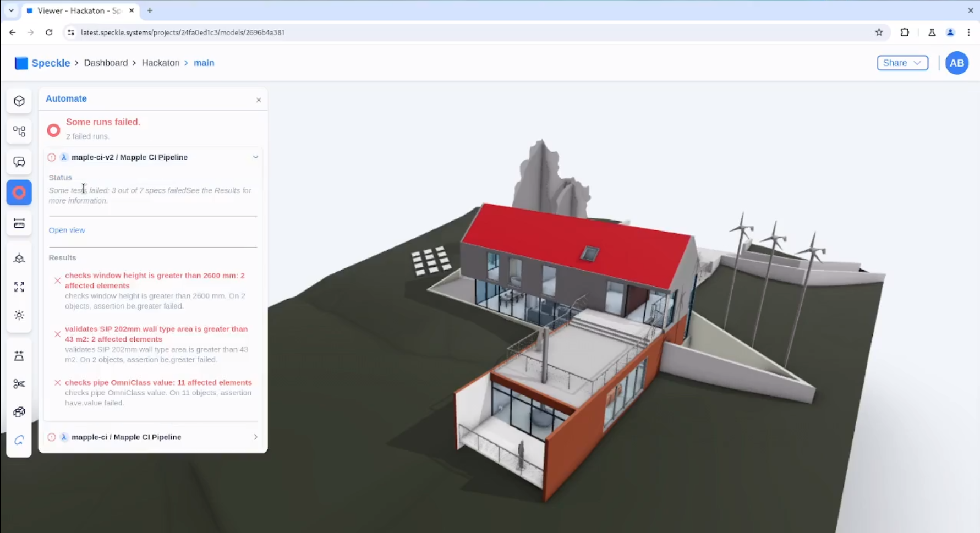This screenshot has width=980, height=533.
Task: Click the lambda function icon beside maple-ci-v2
Action: click(x=64, y=157)
